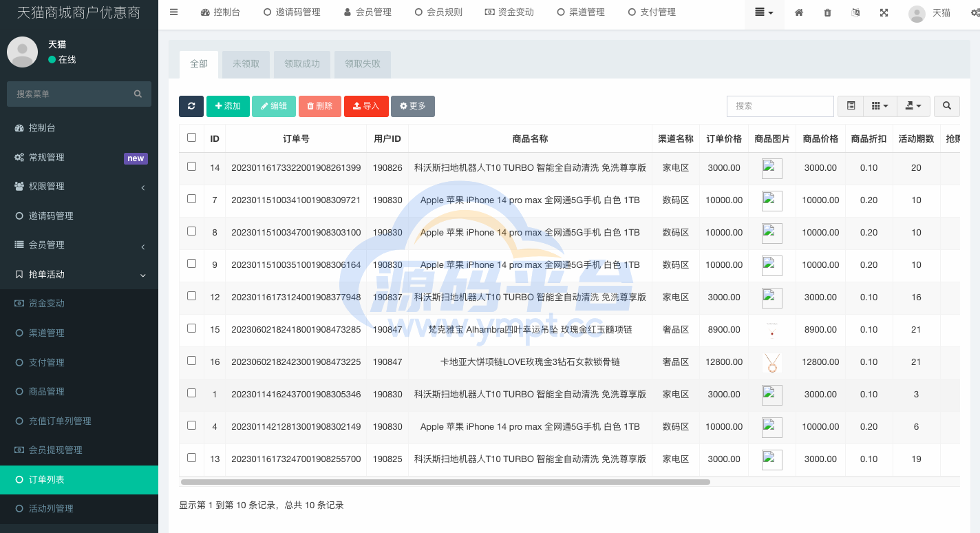Enter fullscreen with the expand arrows icon

click(884, 12)
